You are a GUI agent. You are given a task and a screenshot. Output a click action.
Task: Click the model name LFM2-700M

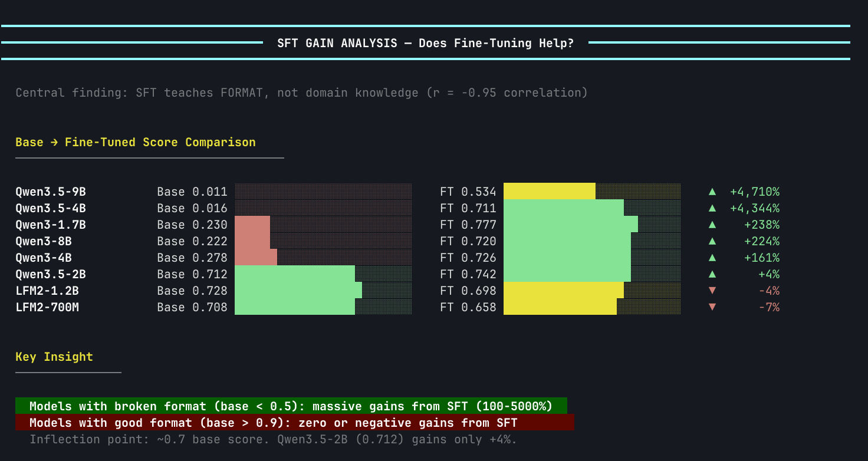[x=47, y=307]
